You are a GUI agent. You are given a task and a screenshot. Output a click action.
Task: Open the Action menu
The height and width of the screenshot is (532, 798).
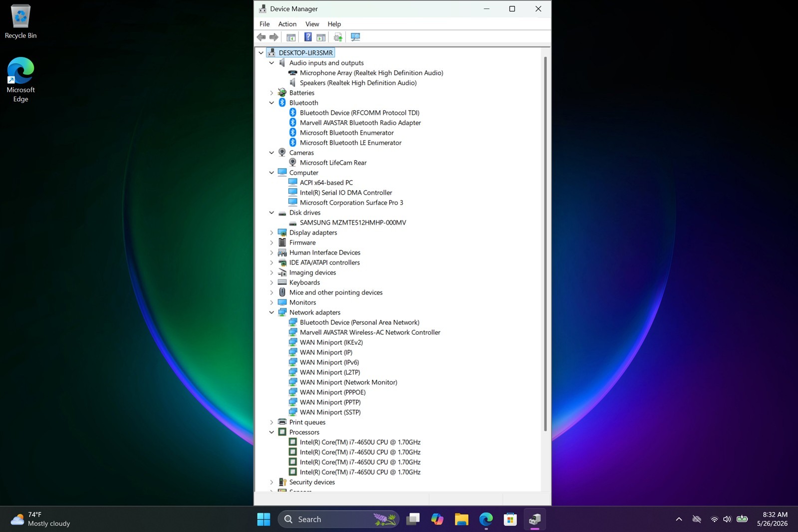(x=287, y=24)
